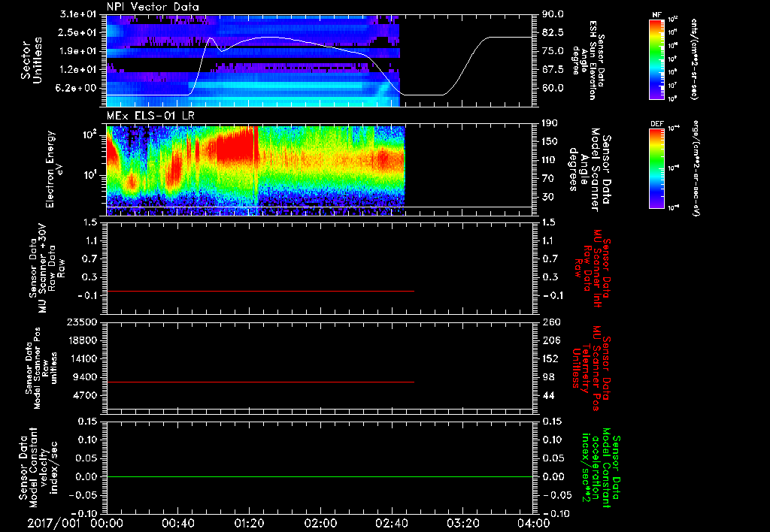Click the "02:40" time tick label

pyautogui.click(x=391, y=523)
